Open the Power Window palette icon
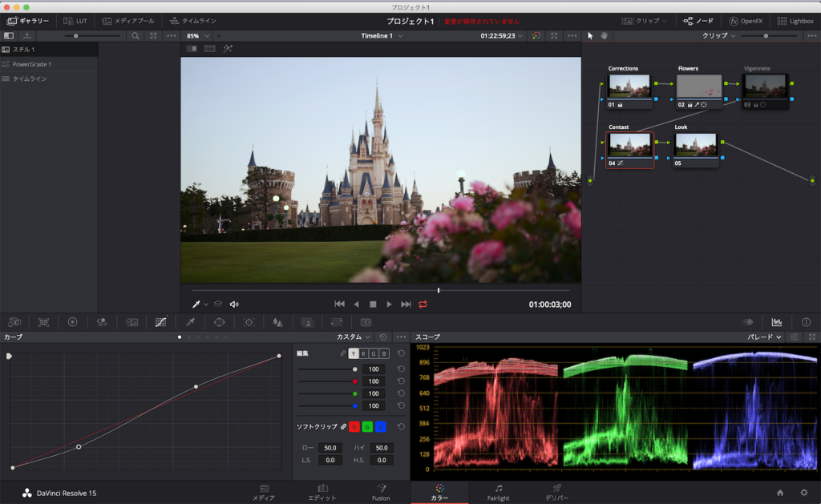Screen dimensions: 821x504 coord(219,321)
